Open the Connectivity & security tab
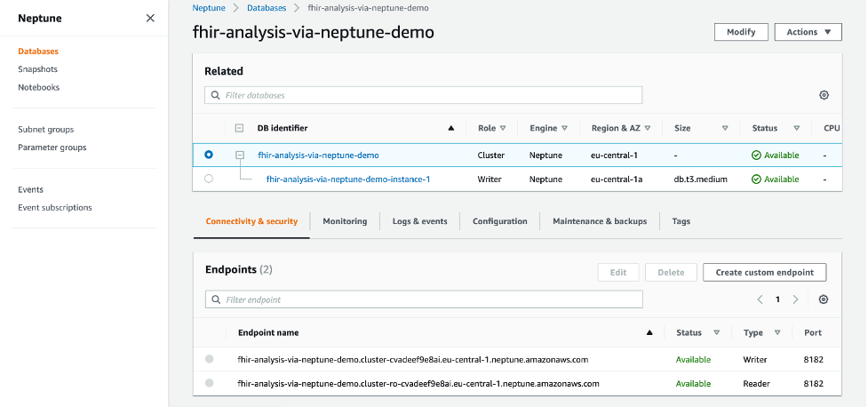The image size is (868, 407). [x=251, y=221]
